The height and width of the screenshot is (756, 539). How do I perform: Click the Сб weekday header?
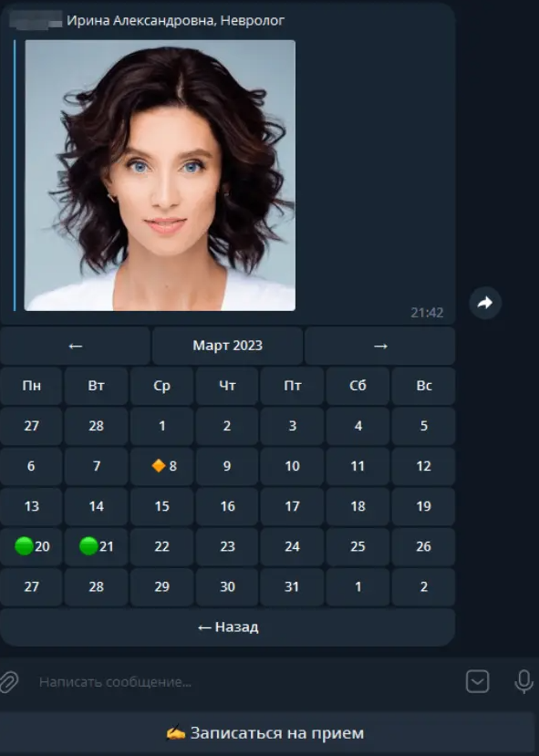[x=358, y=386]
